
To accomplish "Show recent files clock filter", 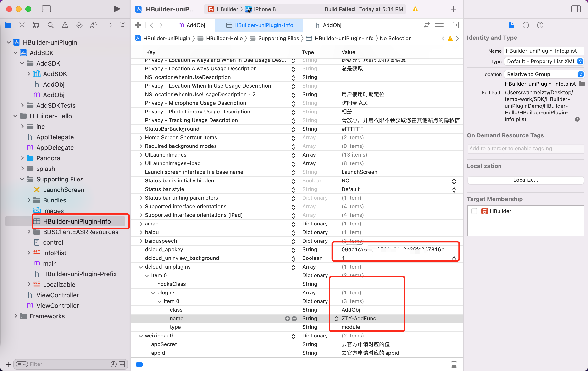I will pos(114,364).
